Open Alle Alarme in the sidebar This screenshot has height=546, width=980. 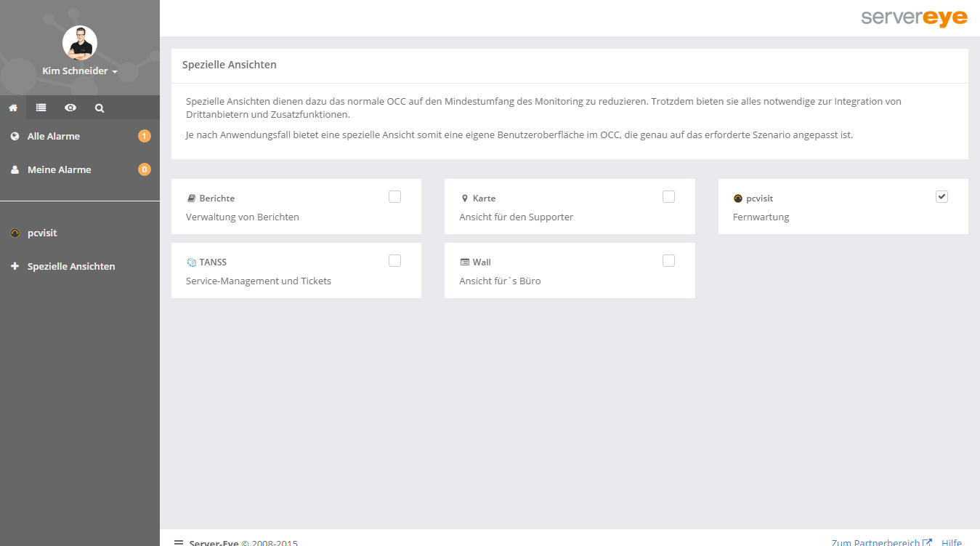54,136
